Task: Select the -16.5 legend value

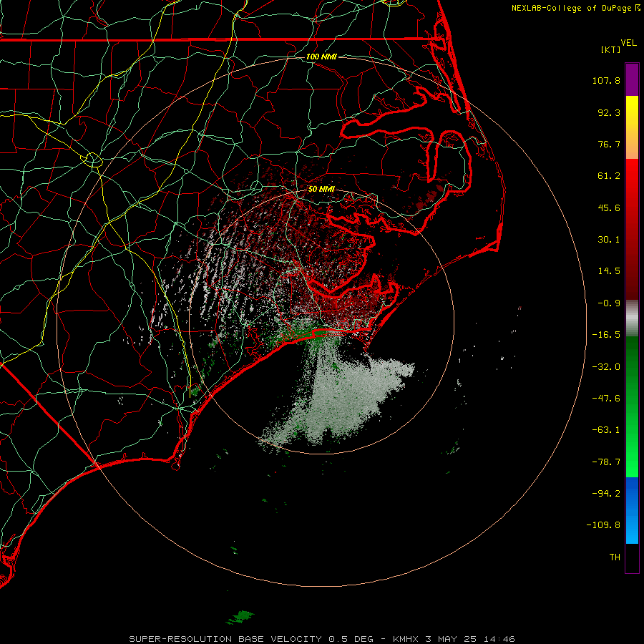Action: [606, 335]
